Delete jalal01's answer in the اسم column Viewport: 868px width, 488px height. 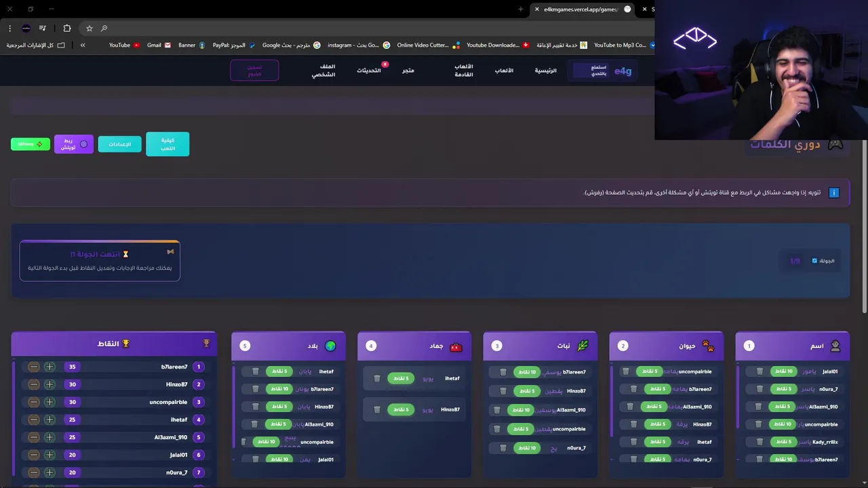(759, 371)
